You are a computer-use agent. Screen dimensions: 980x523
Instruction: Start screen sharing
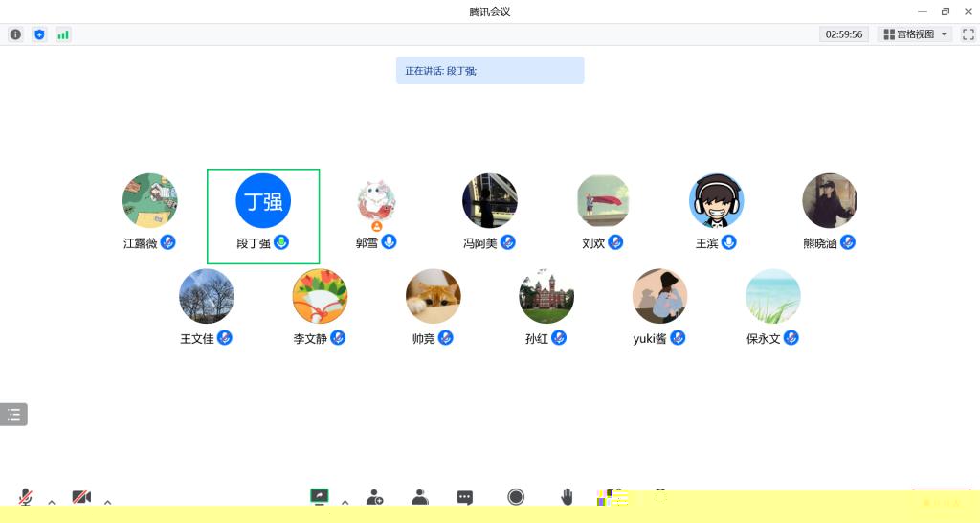click(320, 497)
